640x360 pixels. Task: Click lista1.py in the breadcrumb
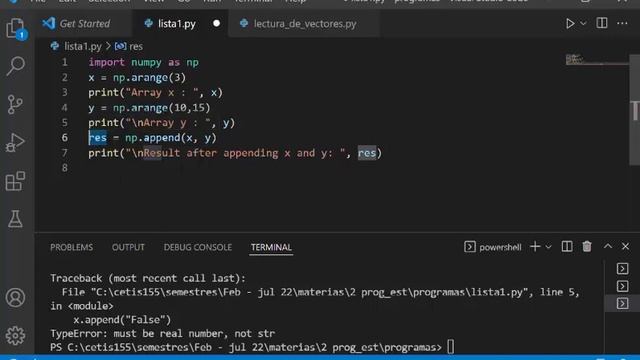[82, 46]
